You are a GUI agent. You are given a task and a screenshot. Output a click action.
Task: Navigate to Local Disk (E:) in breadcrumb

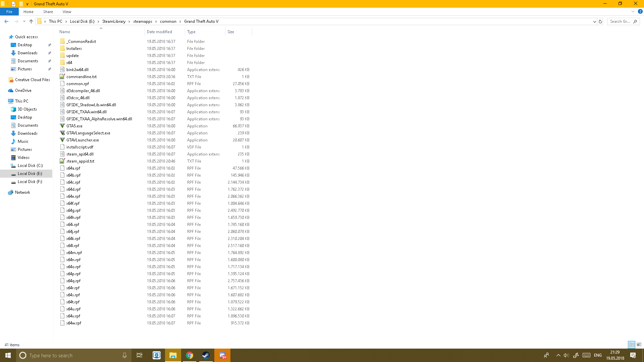[x=82, y=21]
